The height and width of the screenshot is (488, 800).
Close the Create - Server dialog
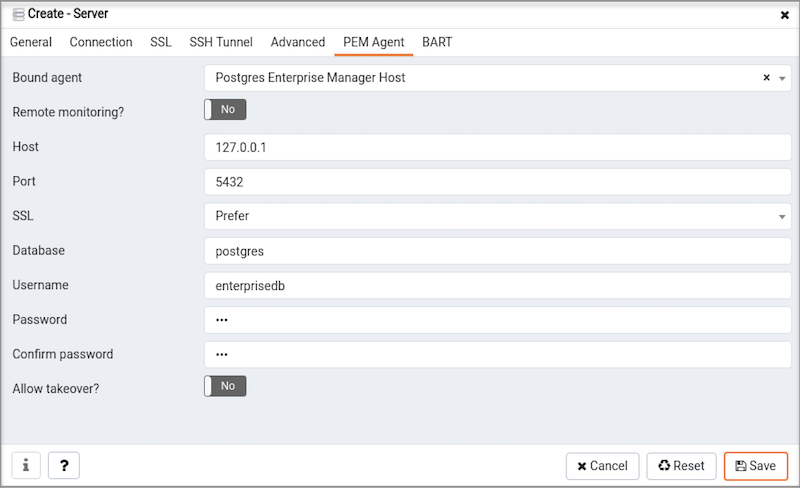click(785, 15)
